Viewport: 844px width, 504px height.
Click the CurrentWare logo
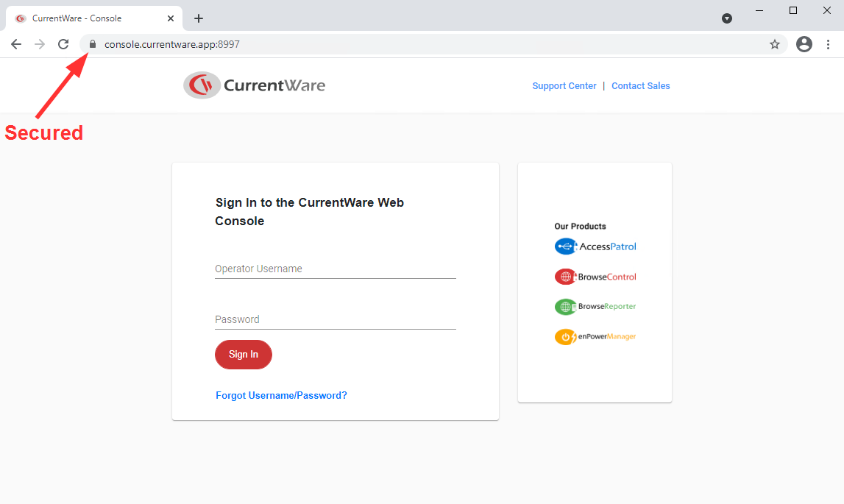254,85
